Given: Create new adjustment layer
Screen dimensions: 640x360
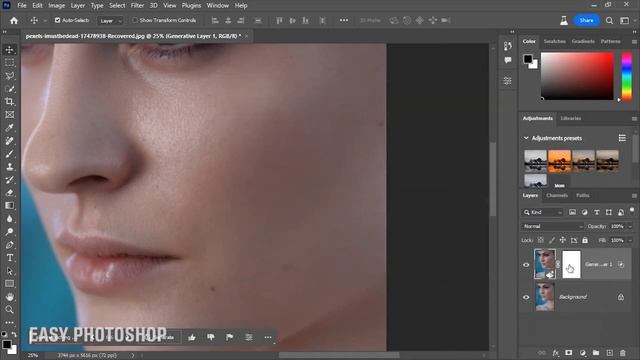Looking at the screenshot, I should (x=582, y=353).
